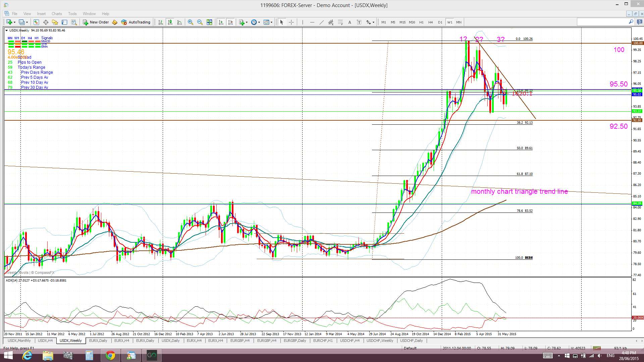644x362 pixels.
Task: Select the Crosshair cursor tool
Action: pyautogui.click(x=291, y=22)
